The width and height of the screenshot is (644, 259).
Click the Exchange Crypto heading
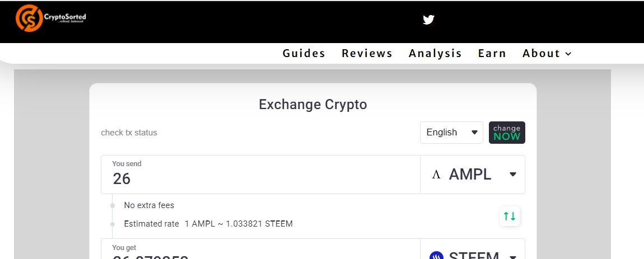click(313, 104)
